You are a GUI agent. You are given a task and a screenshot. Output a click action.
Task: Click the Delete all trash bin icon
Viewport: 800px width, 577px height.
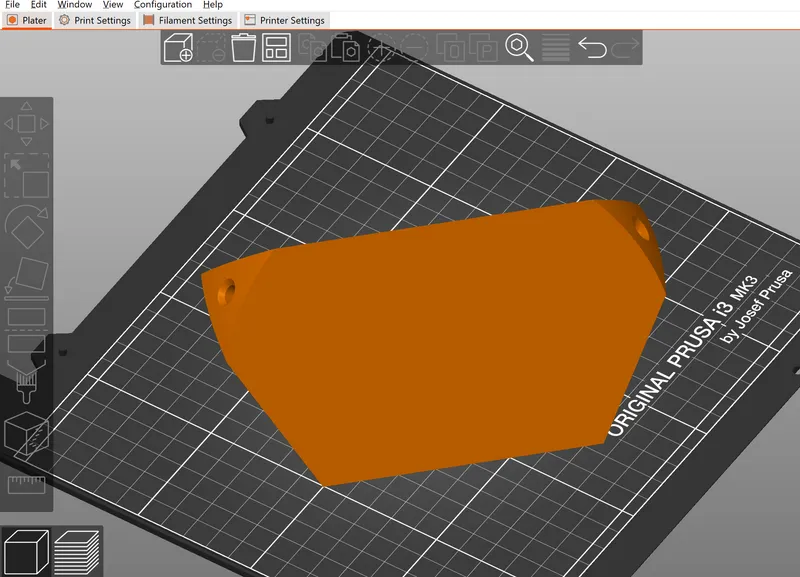coord(243,47)
